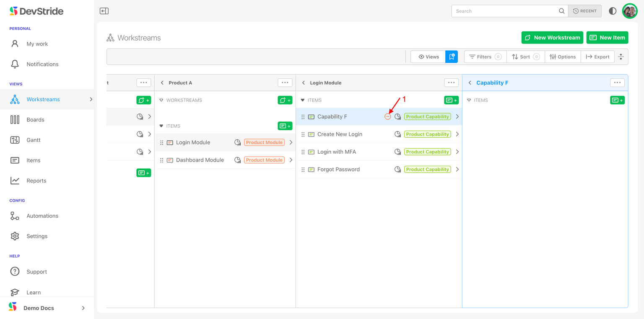Click the drag handle of Forgot Password
This screenshot has height=319, width=644.
click(303, 170)
